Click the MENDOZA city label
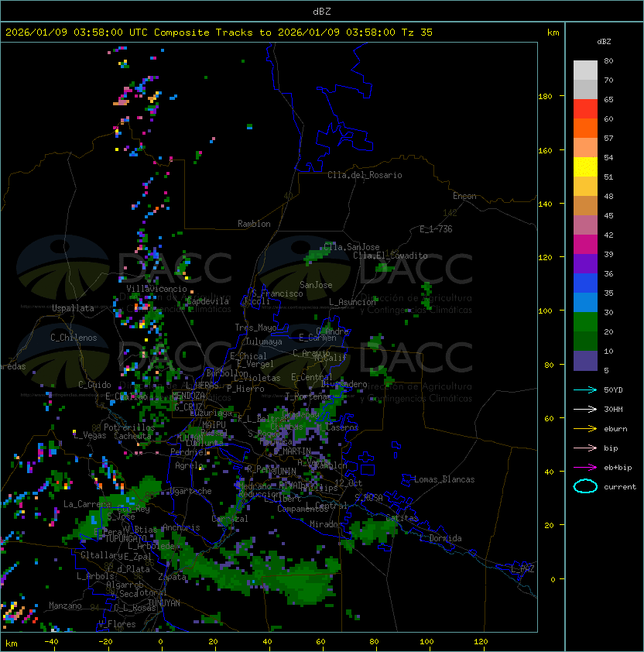 pos(189,396)
